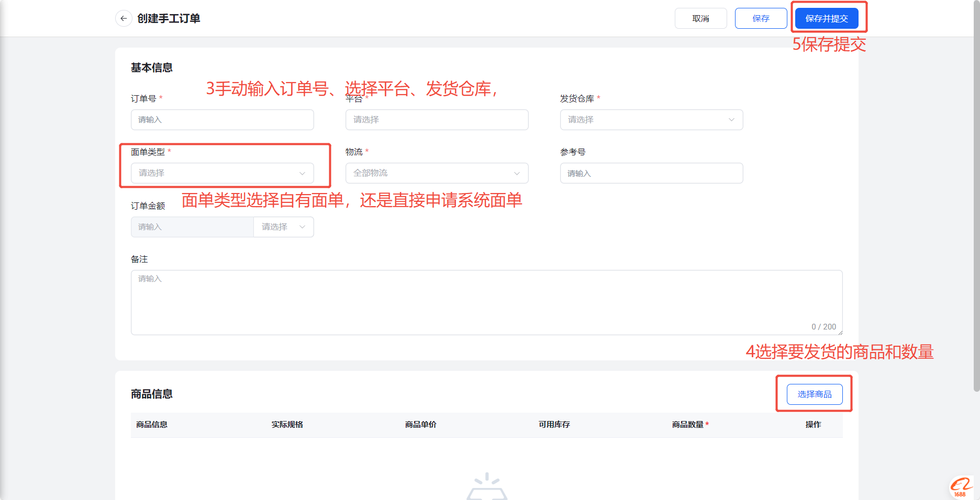The width and height of the screenshot is (980, 500).
Task: Click inside the 备注 text area
Action: 486,302
